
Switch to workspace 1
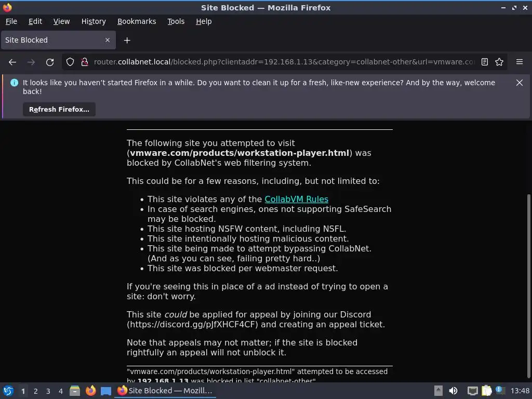pos(23,391)
